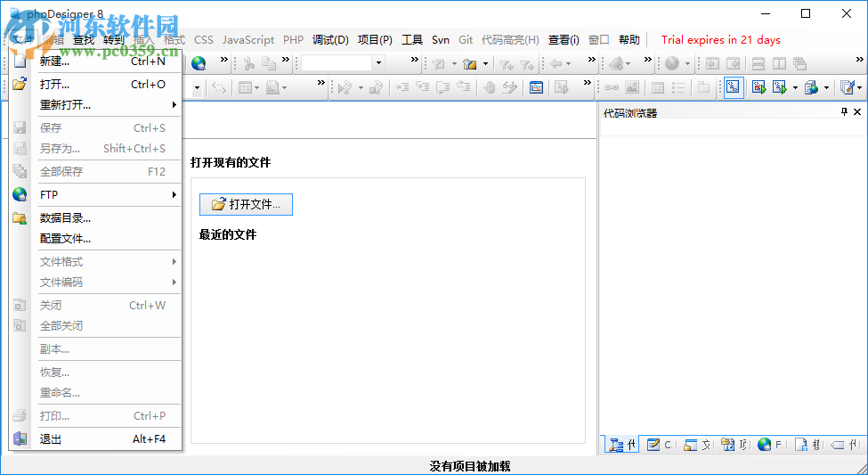
Task: Click the Trial expires in 21 days notice
Action: [x=721, y=40]
